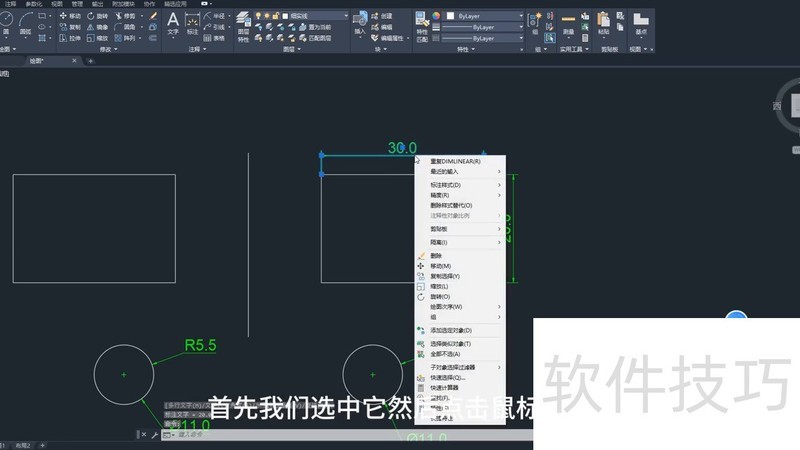Screen dimensions: 800x450
Task: Click the Paste (粘贴) icon
Action: click(x=604, y=23)
